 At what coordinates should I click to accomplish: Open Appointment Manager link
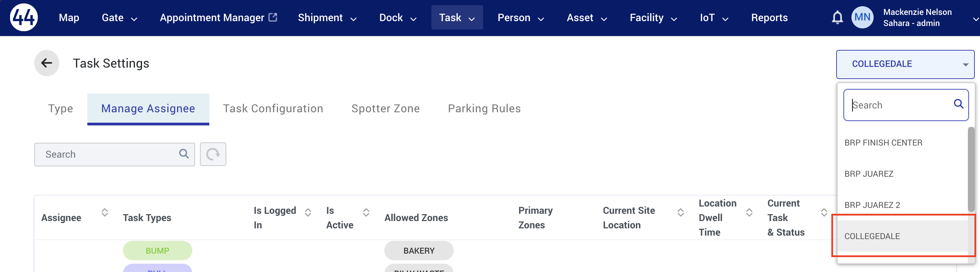[218, 18]
